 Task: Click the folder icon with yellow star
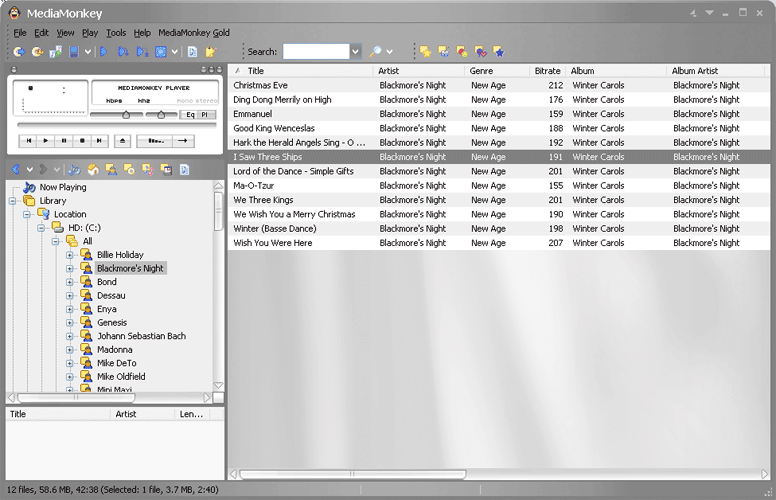(x=425, y=51)
